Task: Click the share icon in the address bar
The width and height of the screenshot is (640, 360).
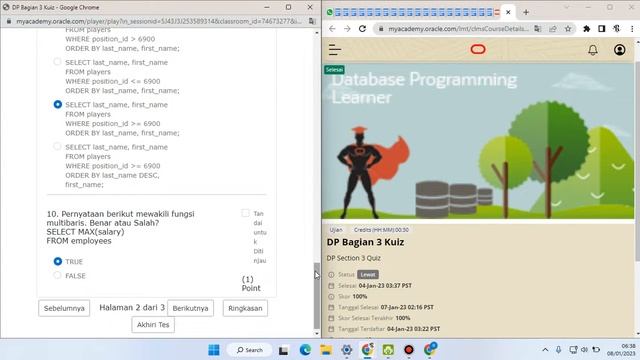Action: pos(553,29)
